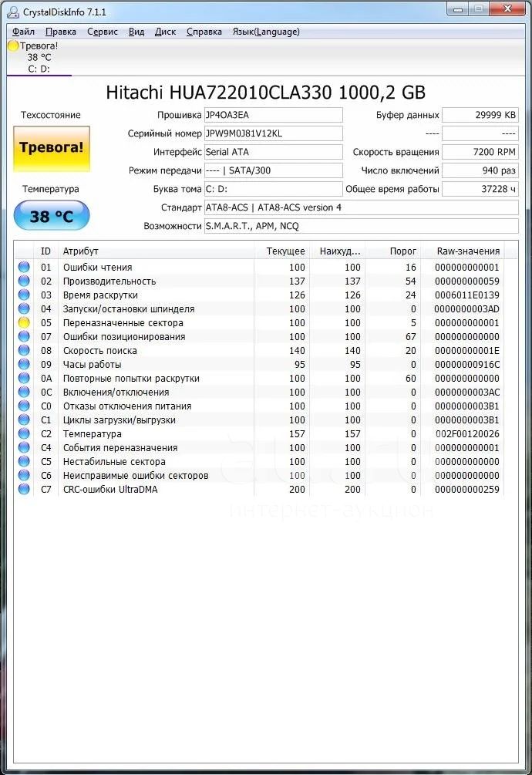Click the raw value 000000000259
532x775 pixels.
466,490
